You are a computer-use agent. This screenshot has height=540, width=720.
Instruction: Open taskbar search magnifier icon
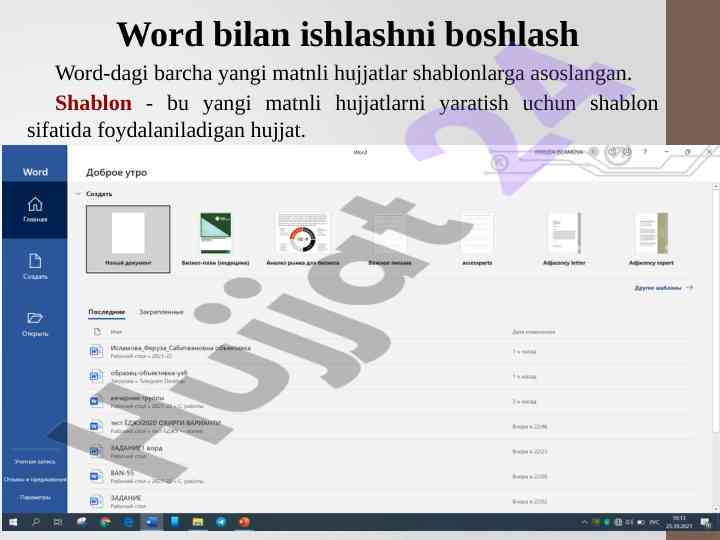(x=35, y=522)
